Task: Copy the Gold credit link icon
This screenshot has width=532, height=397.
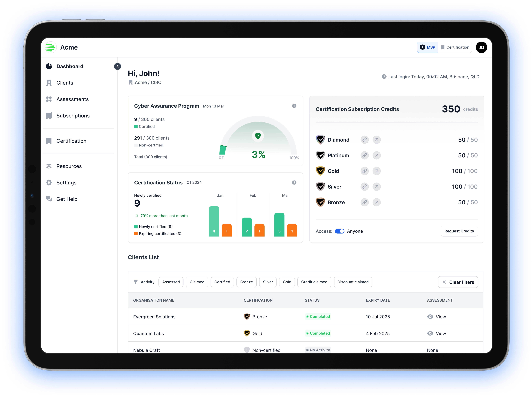Action: point(364,171)
